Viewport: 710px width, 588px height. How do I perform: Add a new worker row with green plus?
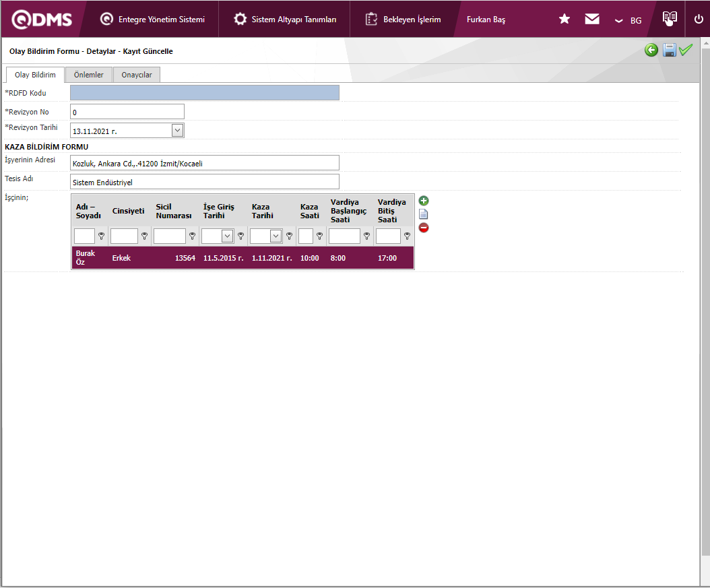coord(424,201)
